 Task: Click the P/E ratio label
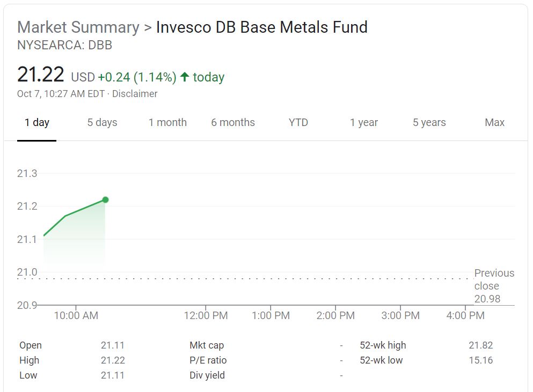tap(208, 360)
